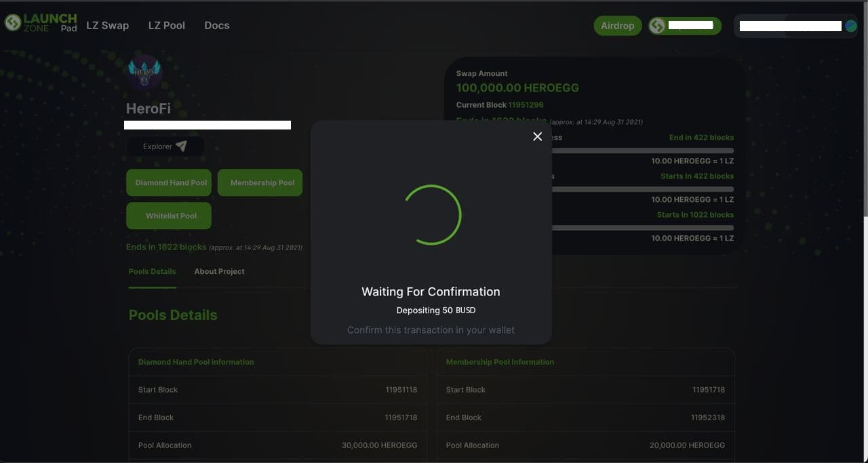Click 'Confirm this transaction in your wallet' text

431,330
